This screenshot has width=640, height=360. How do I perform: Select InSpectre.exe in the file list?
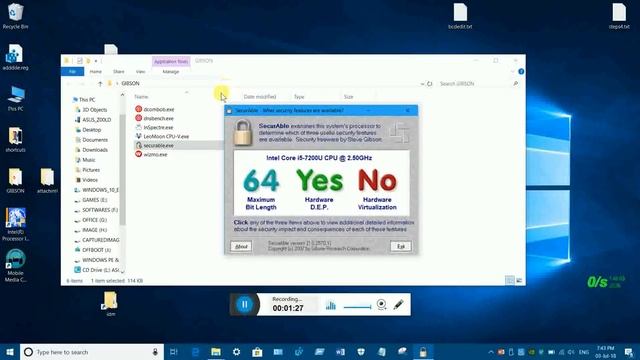point(154,127)
